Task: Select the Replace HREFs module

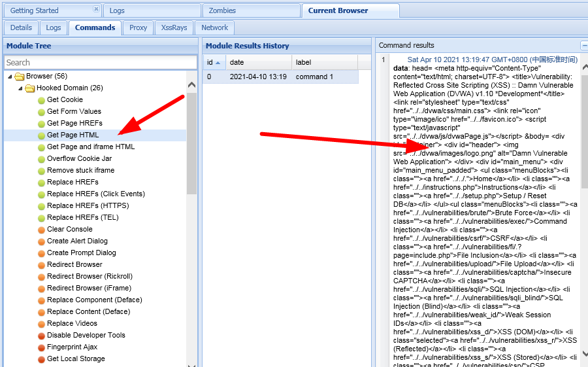Action: pyautogui.click(x=73, y=182)
